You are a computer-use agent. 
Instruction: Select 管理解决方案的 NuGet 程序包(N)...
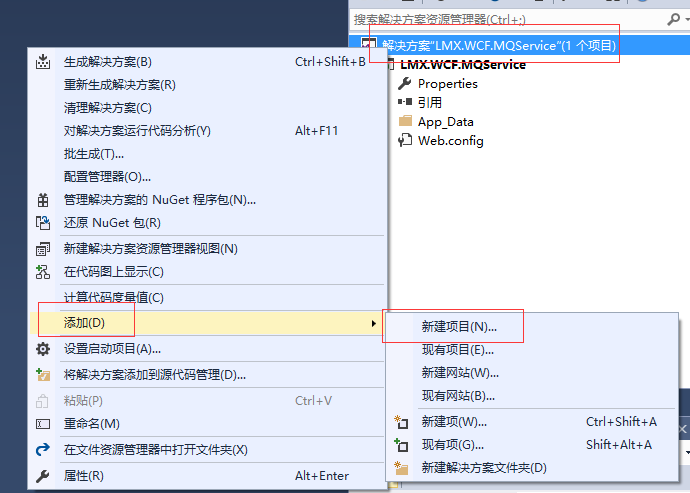coord(207,200)
